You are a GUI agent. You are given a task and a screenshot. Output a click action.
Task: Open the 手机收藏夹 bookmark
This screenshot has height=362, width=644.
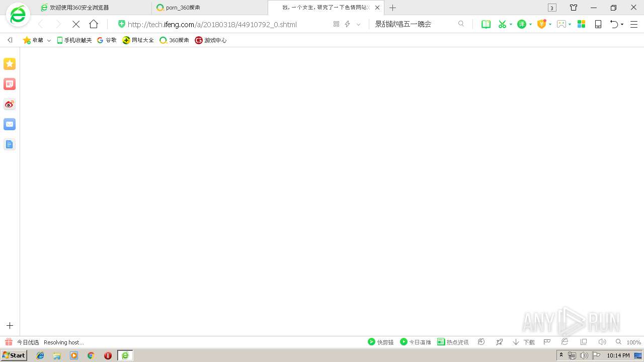coord(74,40)
